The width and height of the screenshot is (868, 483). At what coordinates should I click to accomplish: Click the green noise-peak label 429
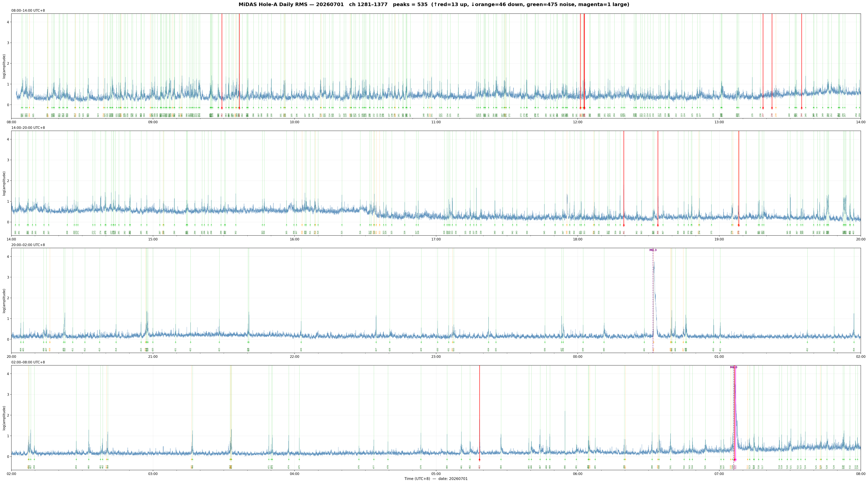tap(421, 350)
